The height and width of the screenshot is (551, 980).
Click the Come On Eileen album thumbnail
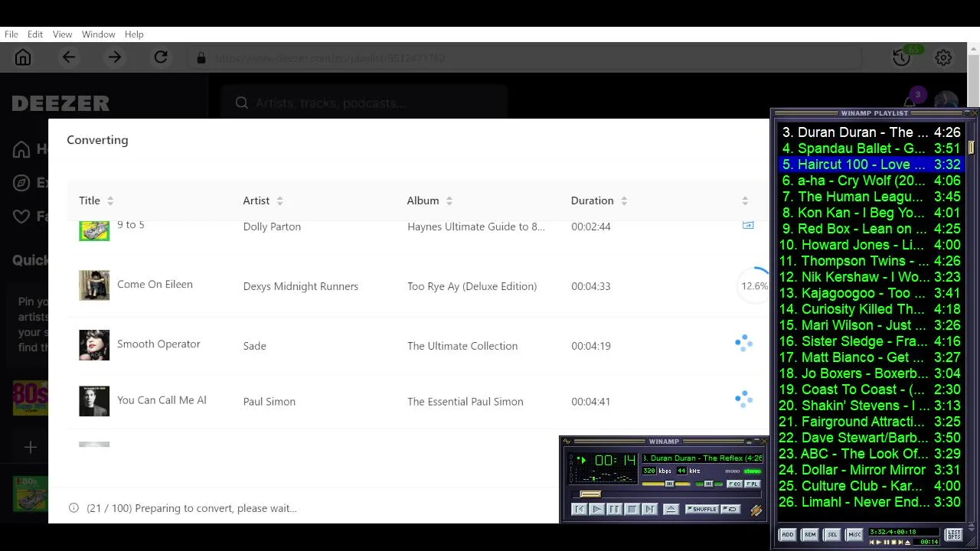coord(94,285)
